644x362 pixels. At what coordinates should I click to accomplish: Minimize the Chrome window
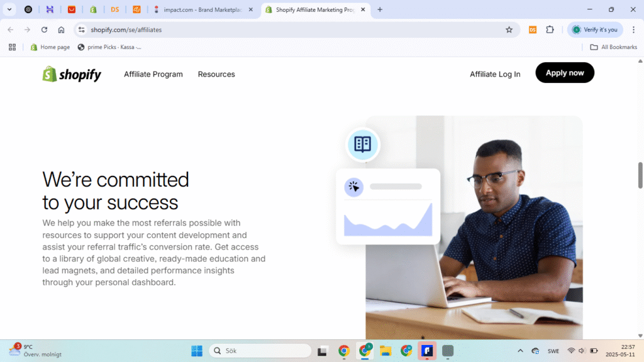point(590,9)
